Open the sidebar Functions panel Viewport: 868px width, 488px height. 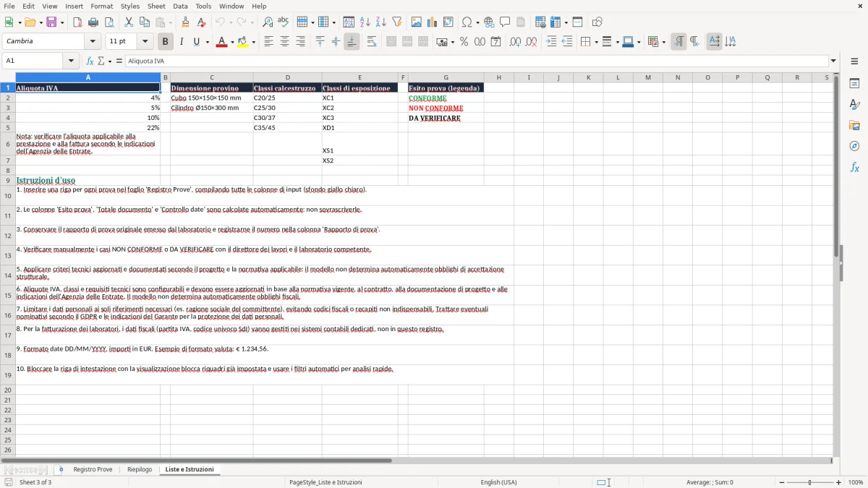[854, 167]
